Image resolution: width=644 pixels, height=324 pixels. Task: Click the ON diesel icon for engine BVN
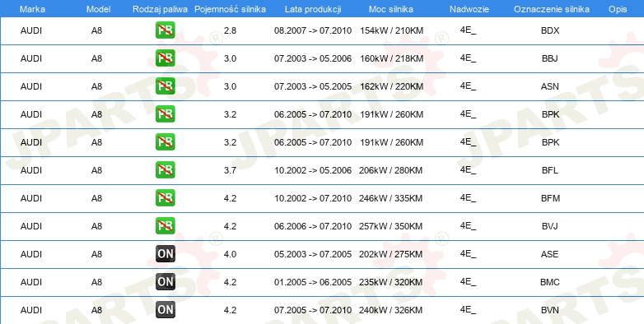click(x=165, y=310)
